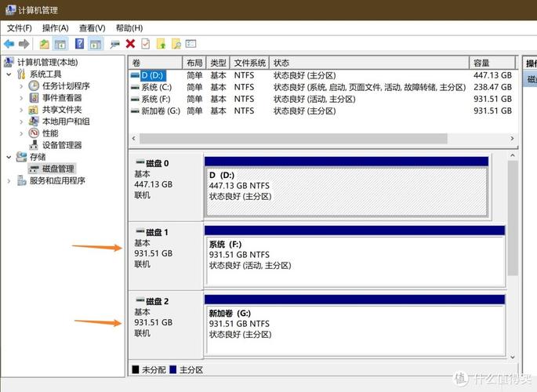Expand the 任务计划程序 node
537x392 pixels.
click(x=21, y=86)
